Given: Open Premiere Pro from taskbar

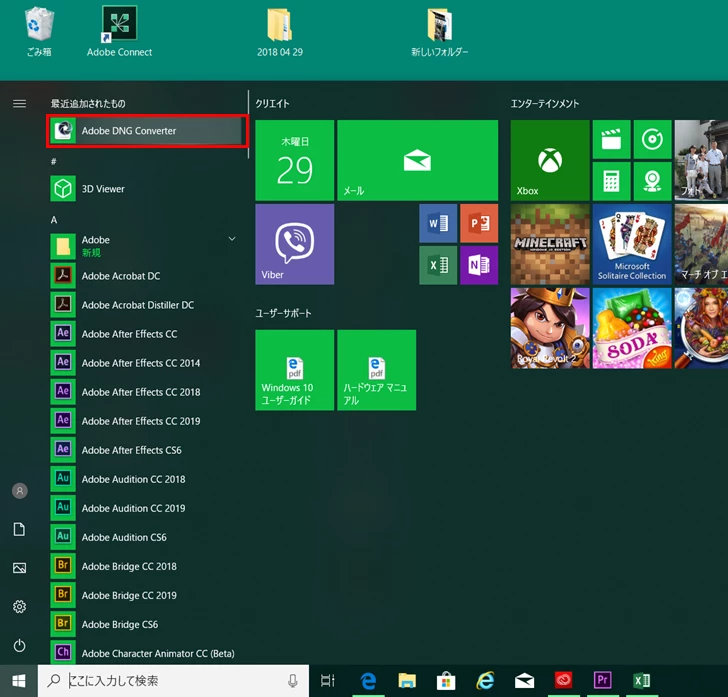Looking at the screenshot, I should pyautogui.click(x=603, y=681).
